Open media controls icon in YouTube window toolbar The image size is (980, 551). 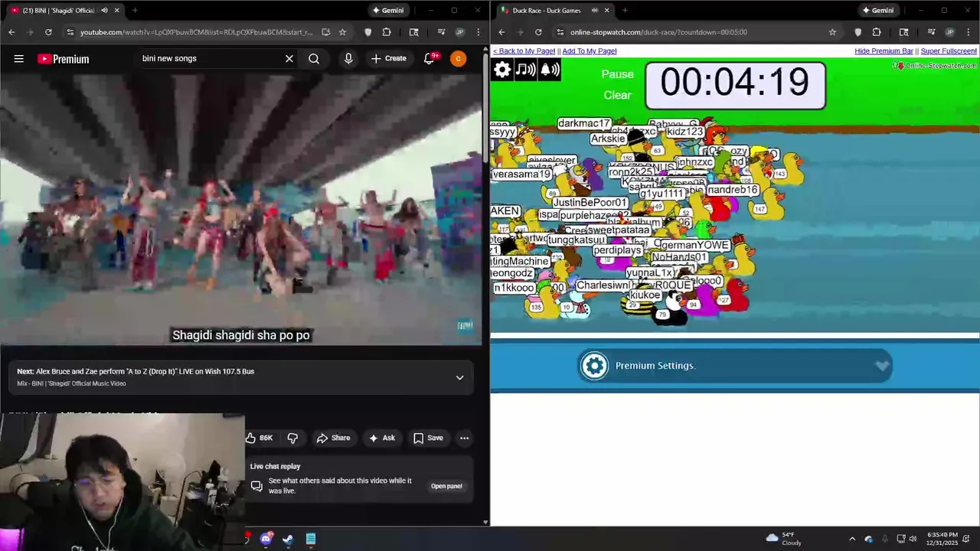point(441,32)
